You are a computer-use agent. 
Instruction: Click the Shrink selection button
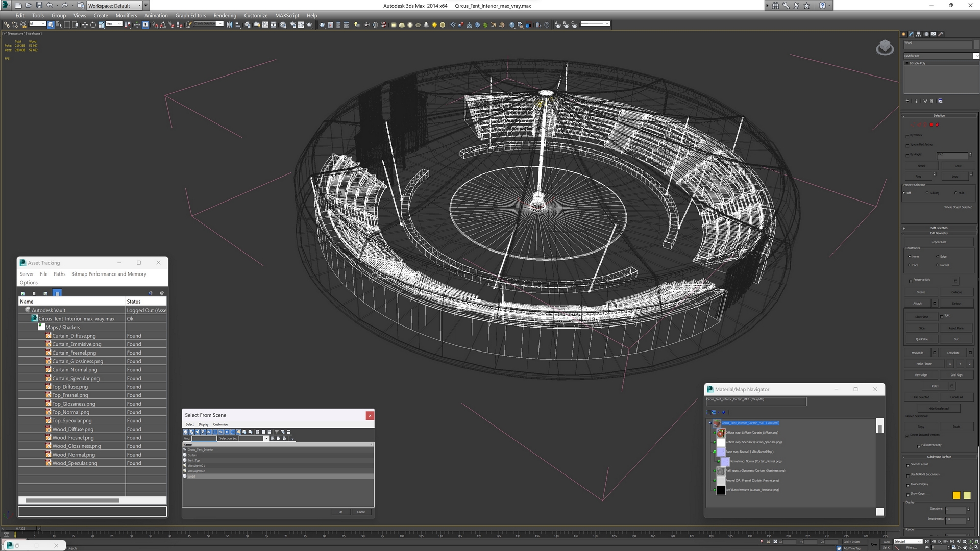[921, 166]
